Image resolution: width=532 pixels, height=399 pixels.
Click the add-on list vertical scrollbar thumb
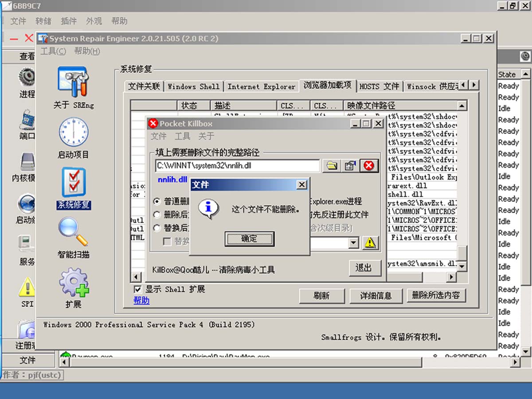[462, 253]
